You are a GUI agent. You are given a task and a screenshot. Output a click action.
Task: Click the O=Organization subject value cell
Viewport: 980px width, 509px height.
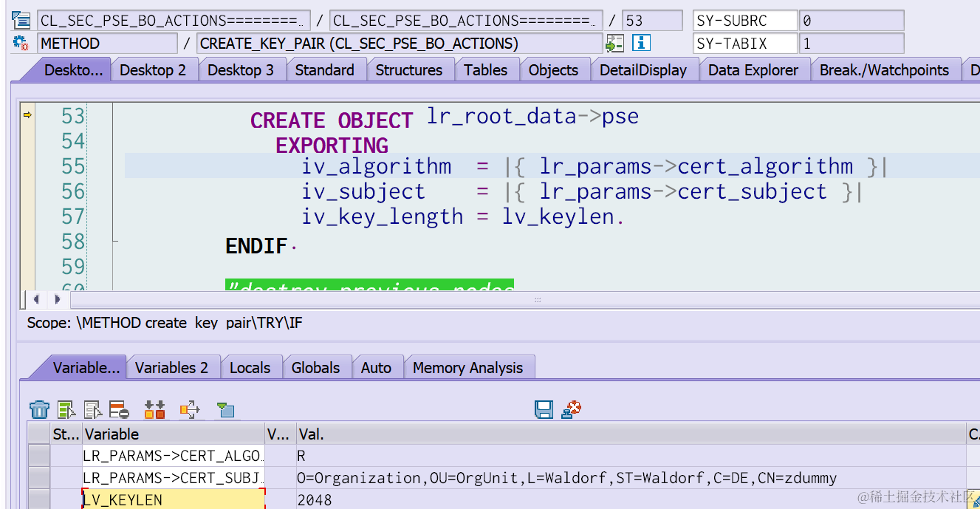click(631, 478)
